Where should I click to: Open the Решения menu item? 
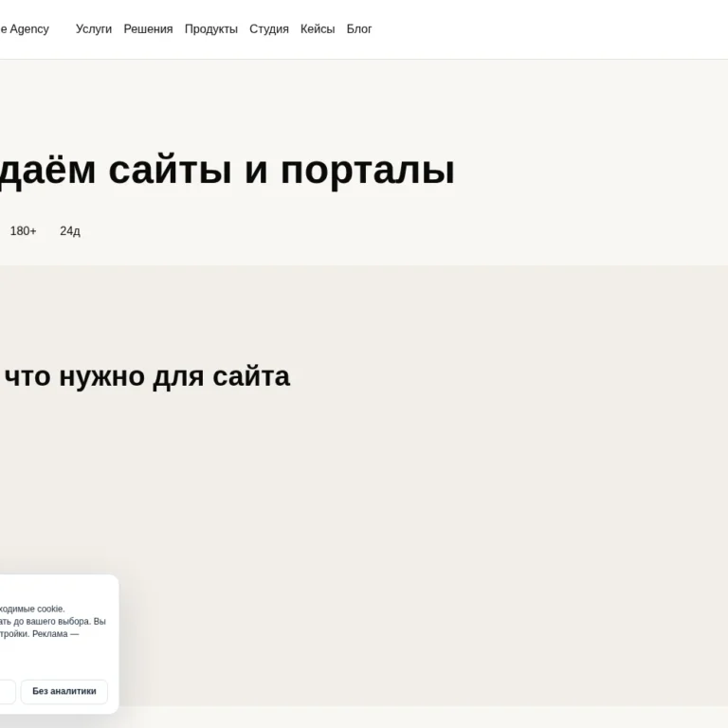[148, 29]
